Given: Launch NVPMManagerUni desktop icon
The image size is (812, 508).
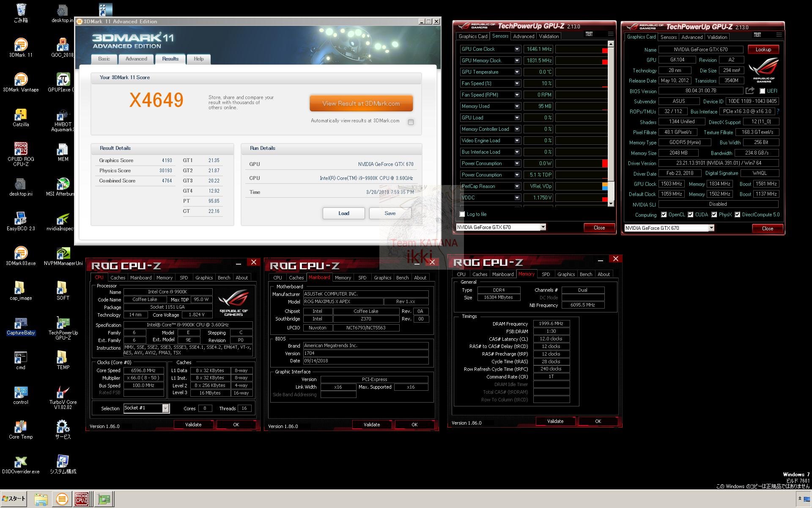Looking at the screenshot, I should [x=63, y=256].
